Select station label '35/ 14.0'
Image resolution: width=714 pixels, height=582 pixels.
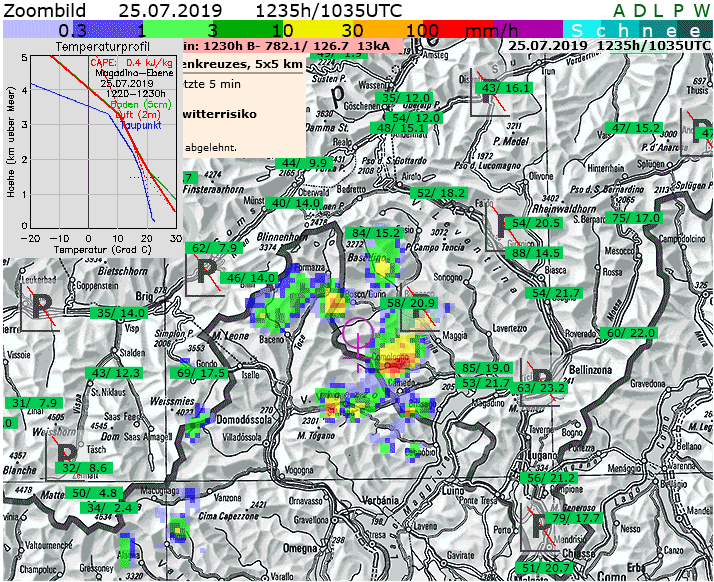[x=118, y=313]
